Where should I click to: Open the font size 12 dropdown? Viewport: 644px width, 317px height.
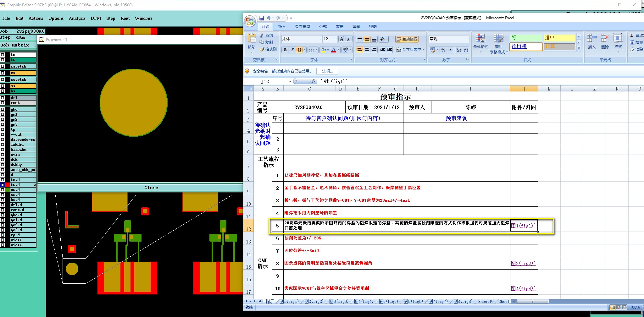pyautogui.click(x=335, y=39)
